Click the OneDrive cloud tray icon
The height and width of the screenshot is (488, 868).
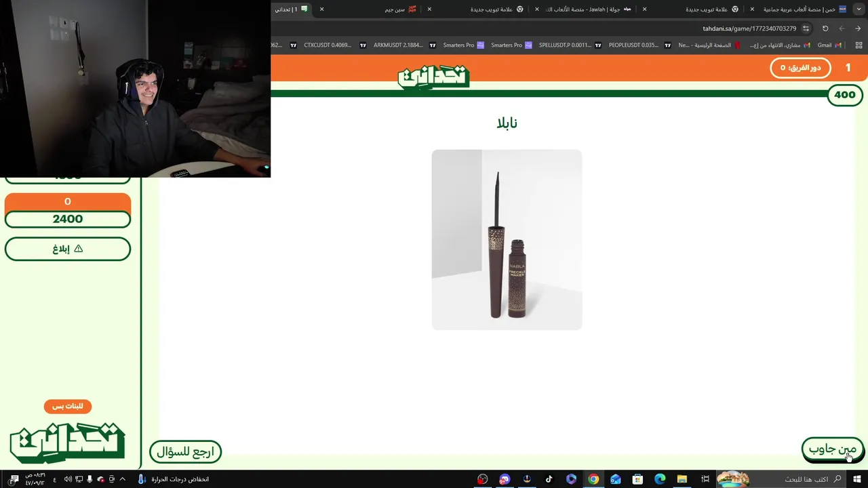coord(100,479)
